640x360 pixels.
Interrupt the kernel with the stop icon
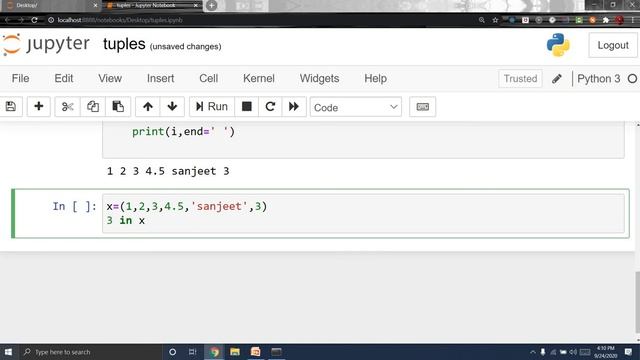(x=247, y=107)
